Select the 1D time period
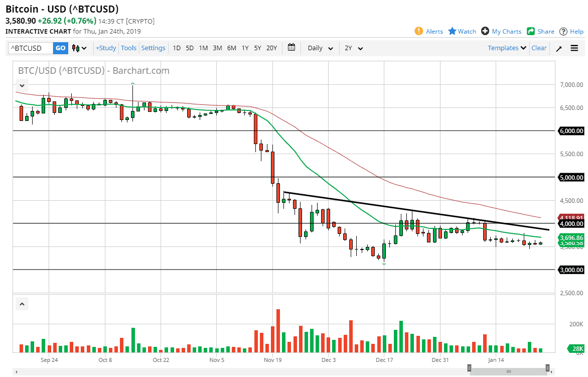 coord(177,48)
